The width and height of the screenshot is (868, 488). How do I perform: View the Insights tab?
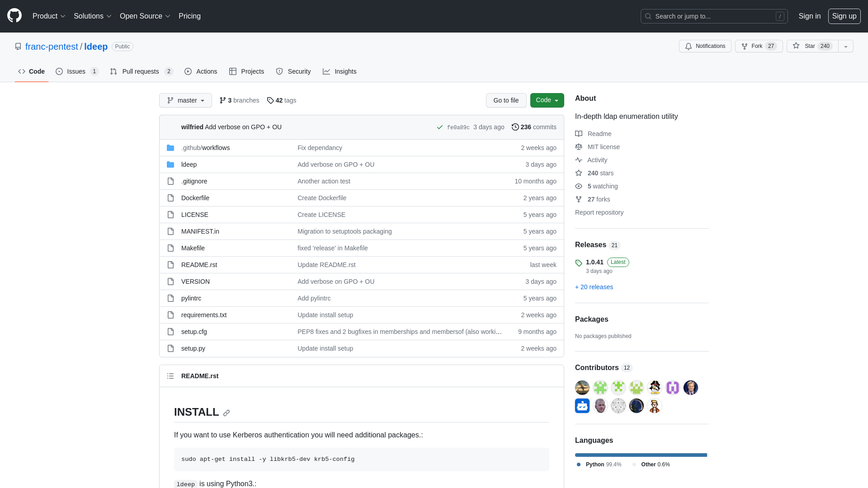[340, 71]
